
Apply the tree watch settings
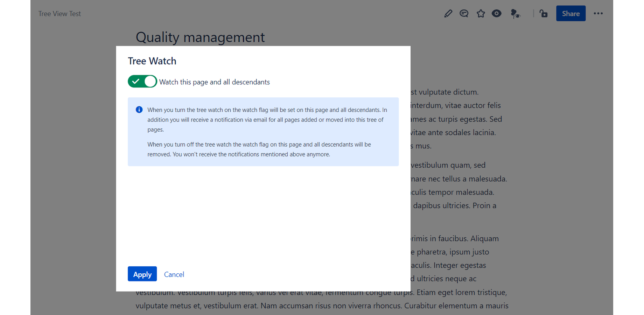[142, 274]
